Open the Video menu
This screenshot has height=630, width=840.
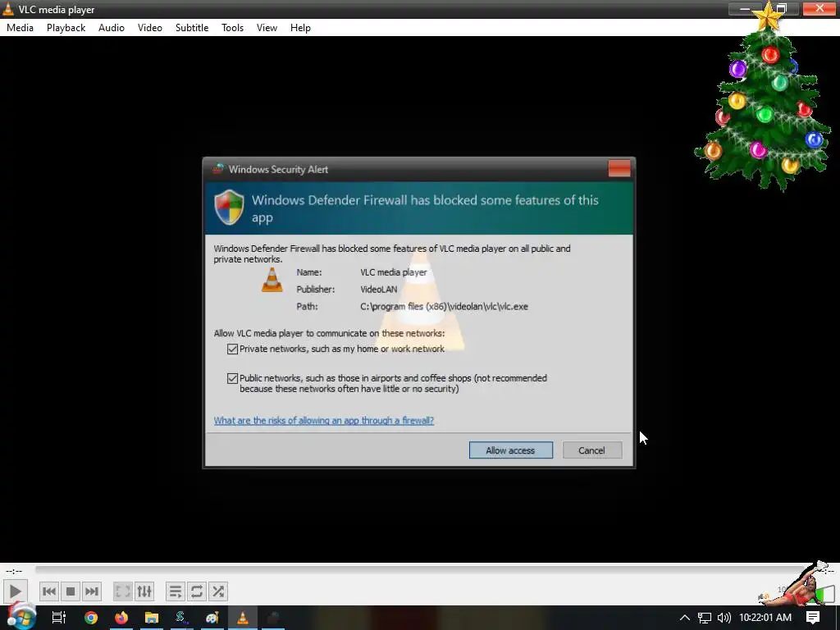(x=150, y=28)
